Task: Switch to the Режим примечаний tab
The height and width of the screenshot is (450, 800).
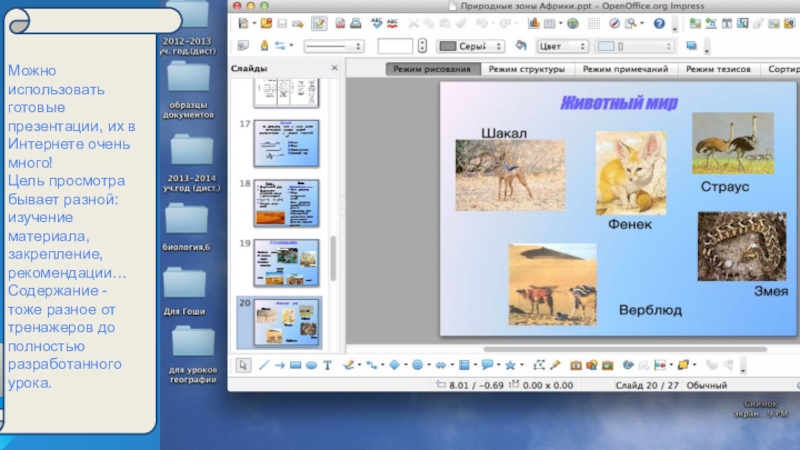Action: point(625,69)
